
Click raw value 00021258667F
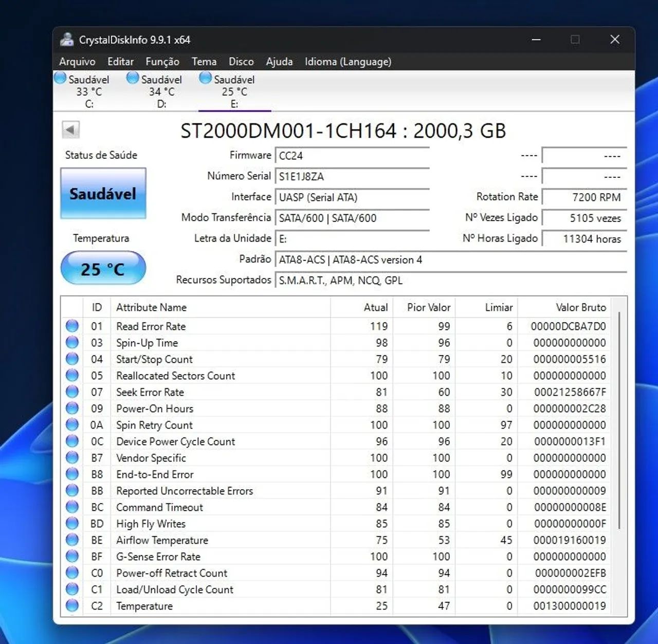click(x=570, y=392)
